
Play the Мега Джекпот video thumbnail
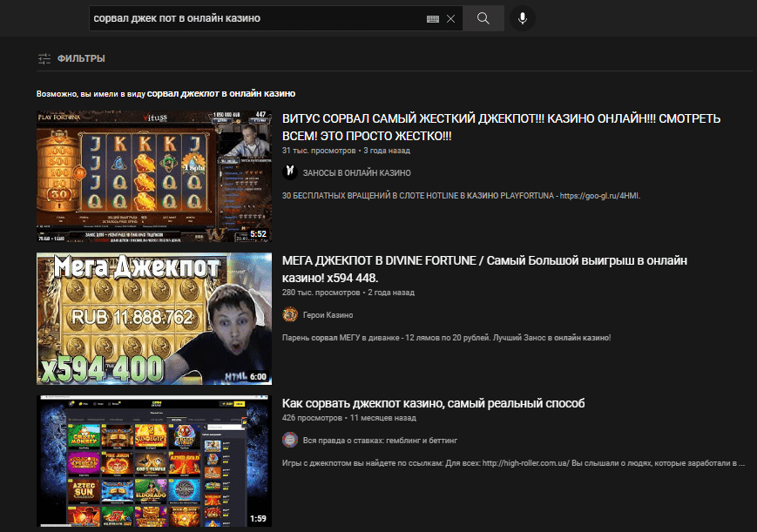coord(153,319)
